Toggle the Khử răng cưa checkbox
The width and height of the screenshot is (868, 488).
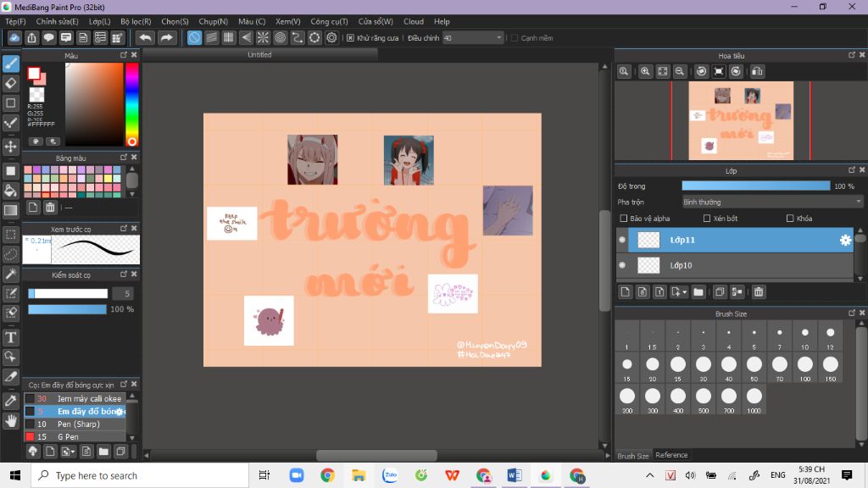350,37
